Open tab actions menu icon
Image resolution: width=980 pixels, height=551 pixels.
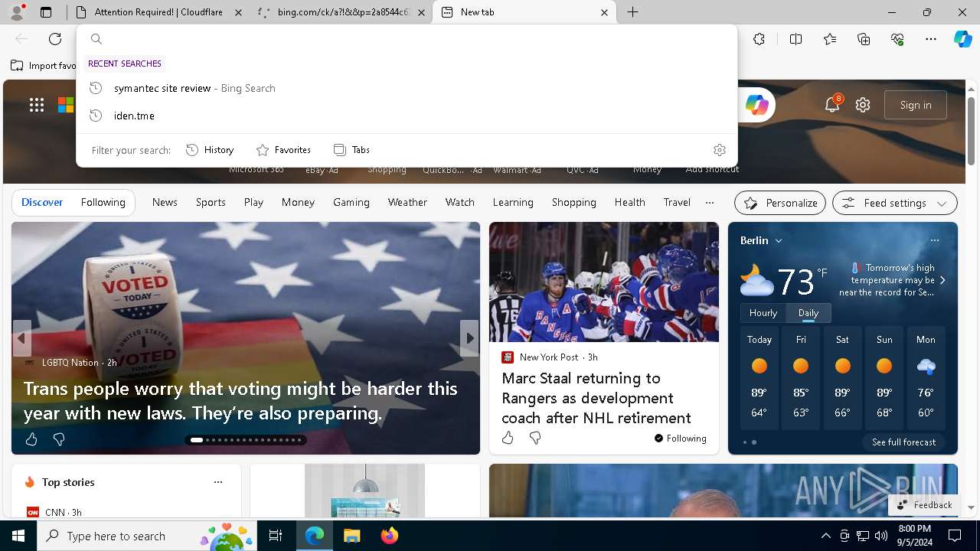pyautogui.click(x=46, y=12)
